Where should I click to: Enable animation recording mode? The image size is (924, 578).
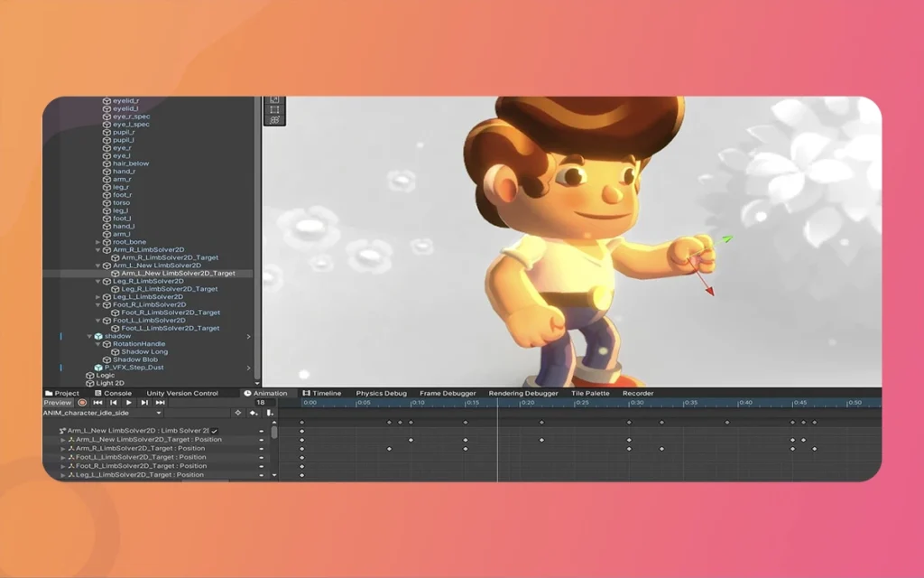81,402
